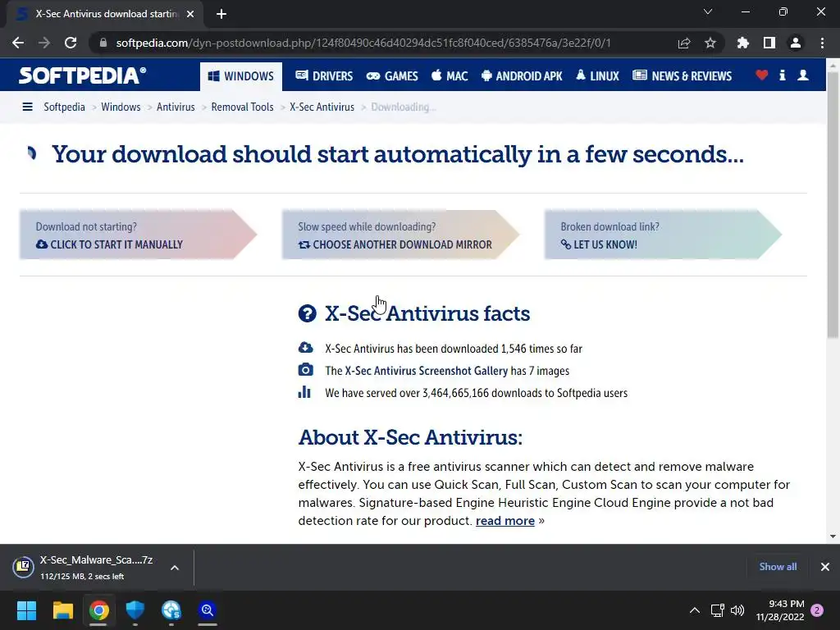Open the notification center badge

817,610
